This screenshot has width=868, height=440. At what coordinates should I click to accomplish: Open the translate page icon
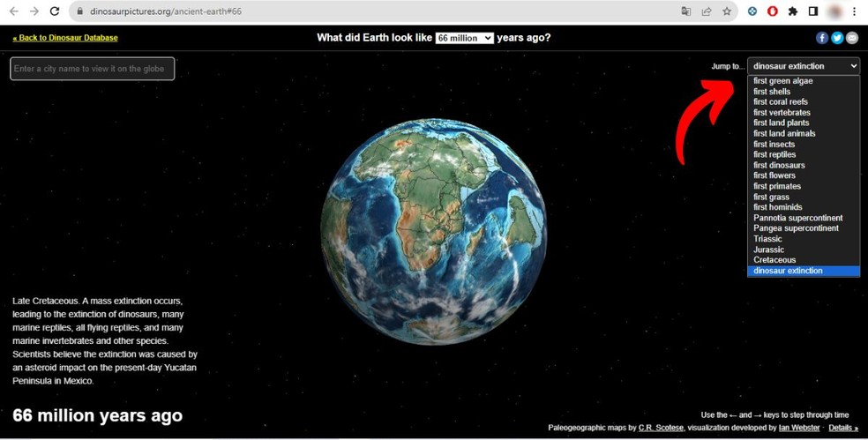(x=686, y=11)
